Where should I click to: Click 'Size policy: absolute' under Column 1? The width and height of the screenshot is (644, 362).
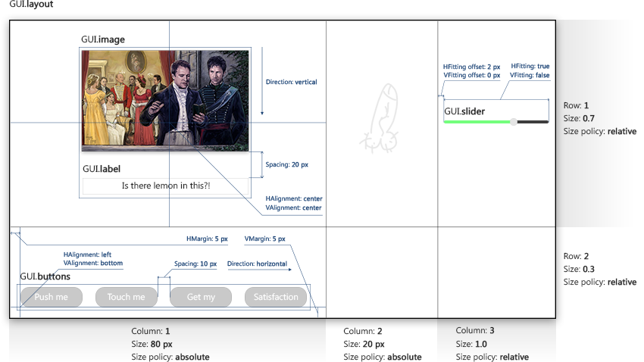[170, 357]
